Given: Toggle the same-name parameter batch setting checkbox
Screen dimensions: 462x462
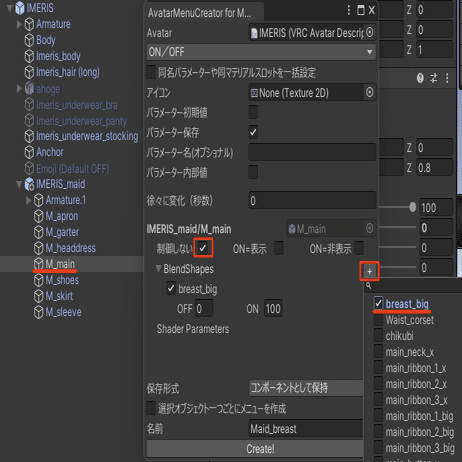Looking at the screenshot, I should (151, 72).
